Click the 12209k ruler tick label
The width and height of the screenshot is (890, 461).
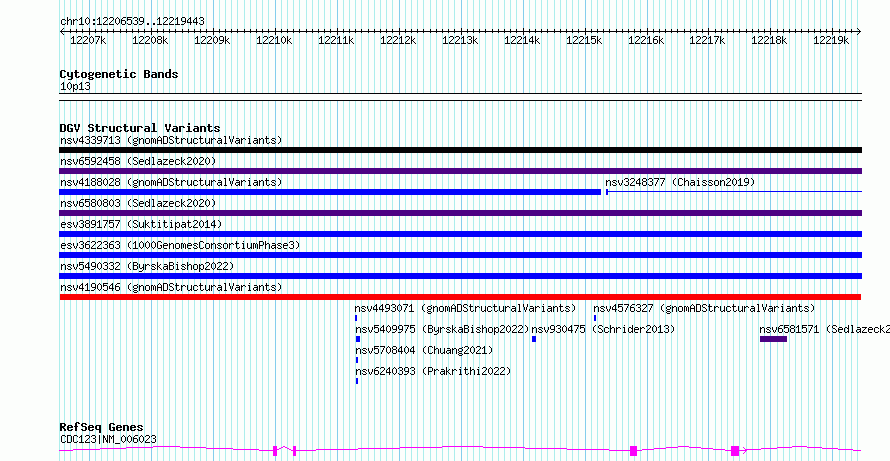pyautogui.click(x=212, y=40)
